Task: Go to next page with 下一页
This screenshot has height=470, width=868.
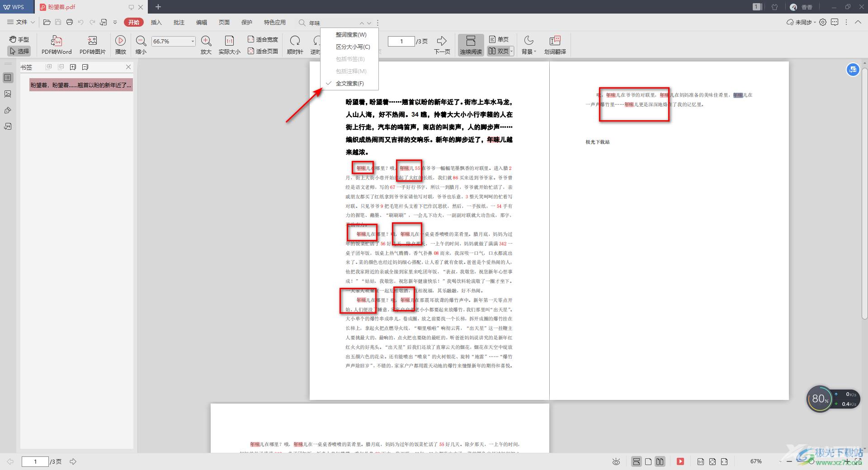Action: click(x=442, y=45)
